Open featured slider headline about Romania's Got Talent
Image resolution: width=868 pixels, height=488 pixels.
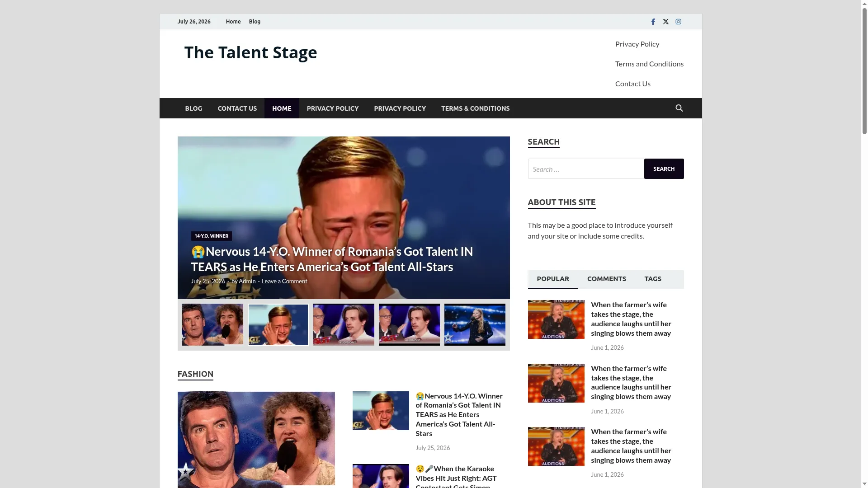tap(332, 259)
